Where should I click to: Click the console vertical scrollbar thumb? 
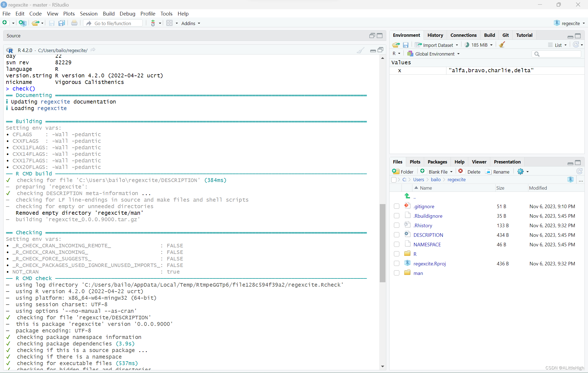(x=382, y=243)
